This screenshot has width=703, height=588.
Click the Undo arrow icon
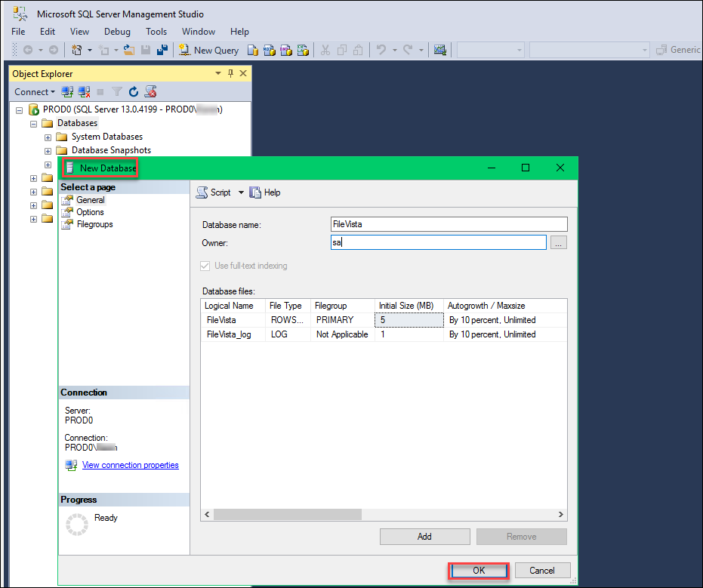coord(381,50)
